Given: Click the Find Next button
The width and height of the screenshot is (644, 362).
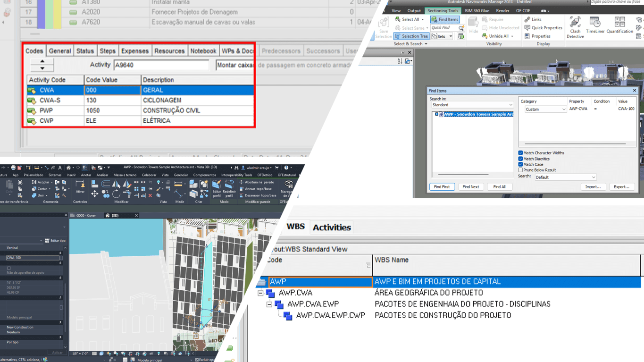Looking at the screenshot, I should tap(470, 187).
